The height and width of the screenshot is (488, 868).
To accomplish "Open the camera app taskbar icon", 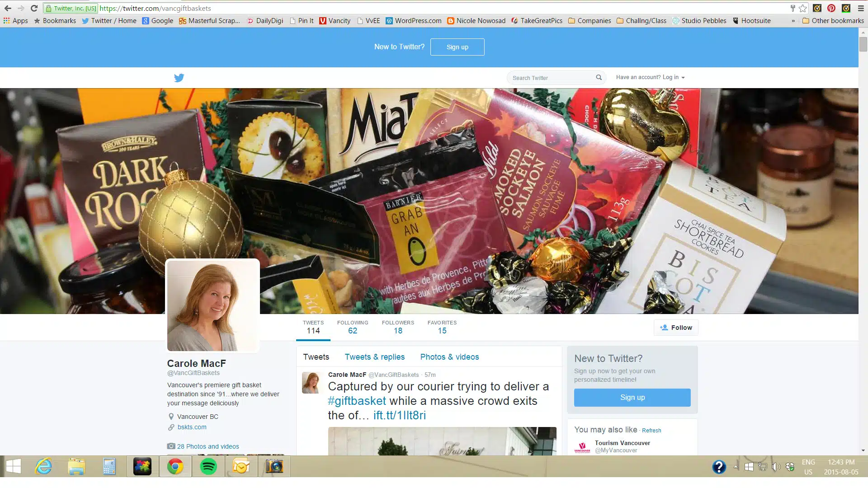I will 274,466.
